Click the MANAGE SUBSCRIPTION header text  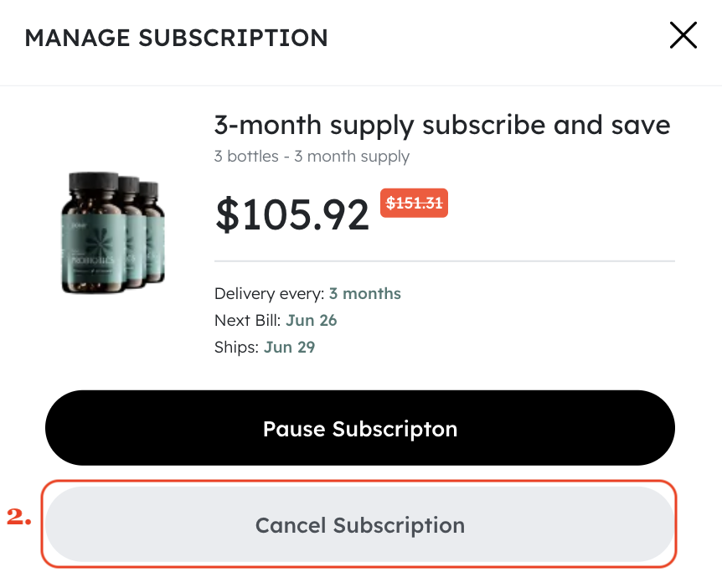tap(177, 38)
